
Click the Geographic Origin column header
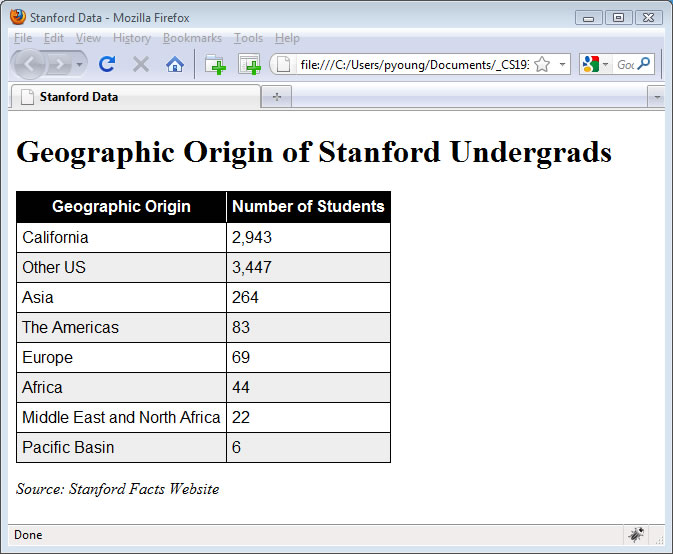[x=121, y=206]
